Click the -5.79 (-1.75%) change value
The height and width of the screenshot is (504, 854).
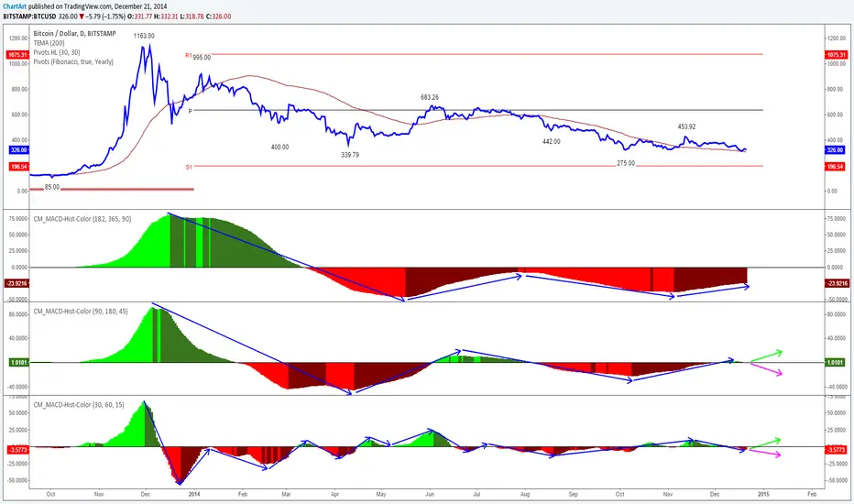pyautogui.click(x=105, y=16)
